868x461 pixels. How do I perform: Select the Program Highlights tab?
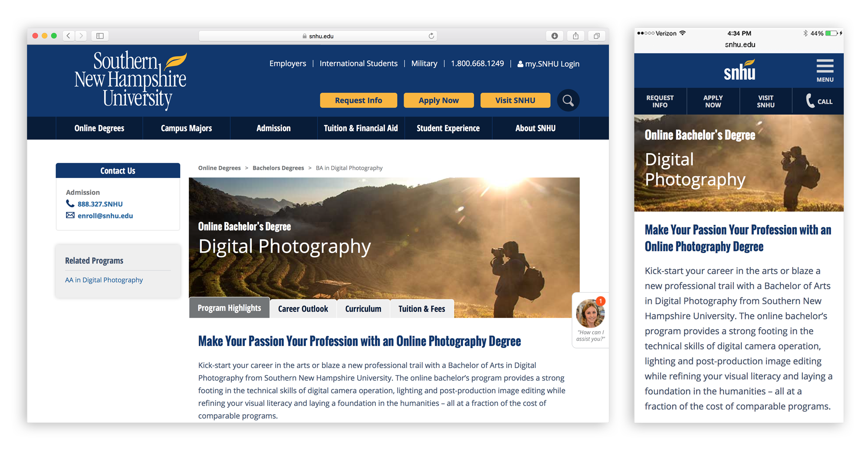pyautogui.click(x=229, y=308)
